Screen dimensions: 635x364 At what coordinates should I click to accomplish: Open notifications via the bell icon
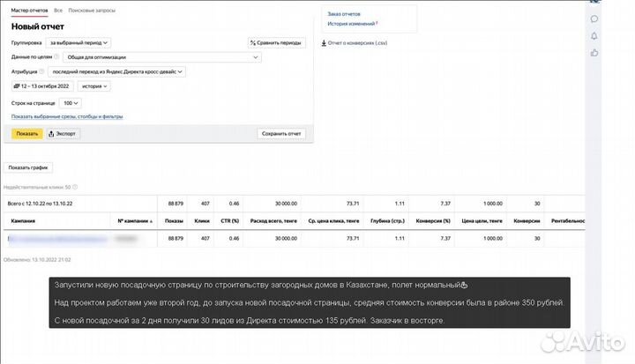tap(594, 36)
